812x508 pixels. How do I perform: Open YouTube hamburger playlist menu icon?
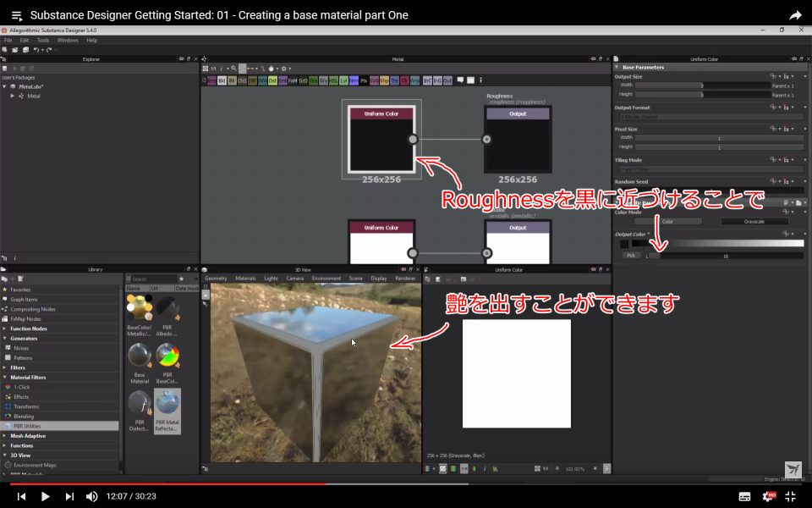tap(17, 15)
